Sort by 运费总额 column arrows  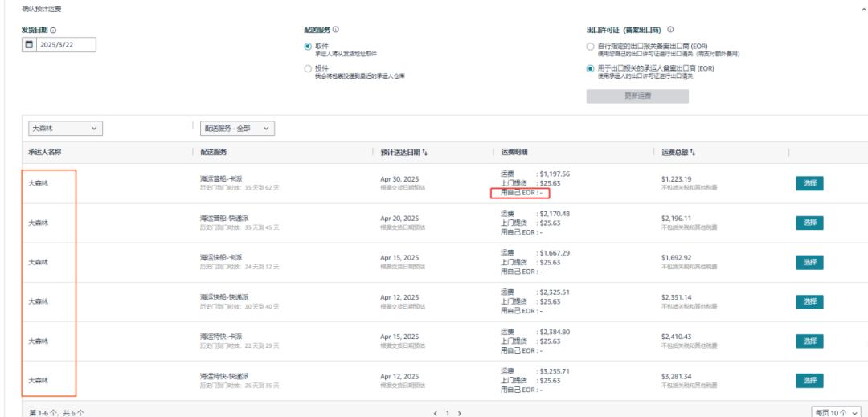692,152
